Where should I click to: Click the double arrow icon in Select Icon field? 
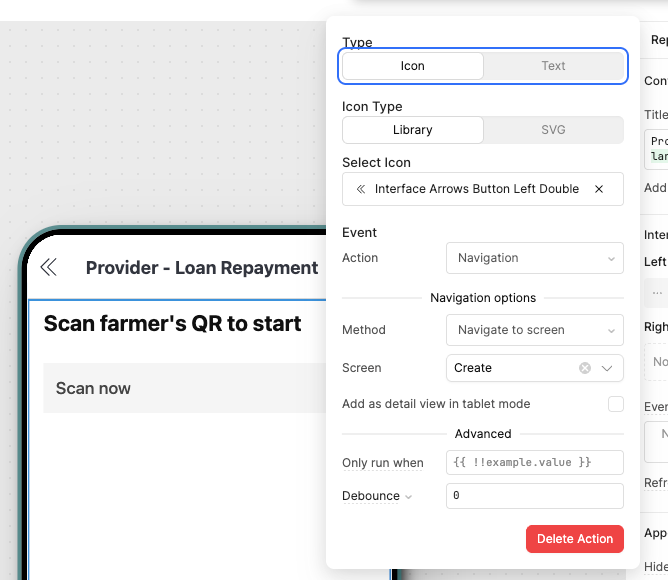pos(359,189)
